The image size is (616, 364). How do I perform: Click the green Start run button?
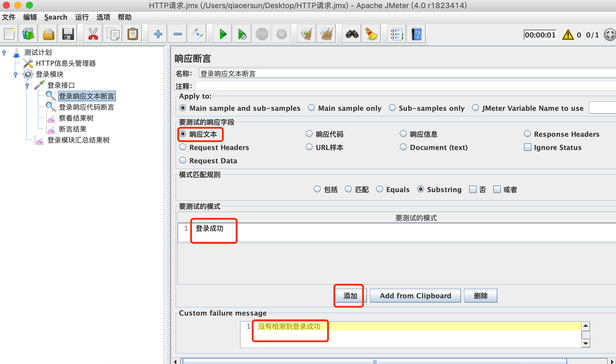tap(223, 34)
